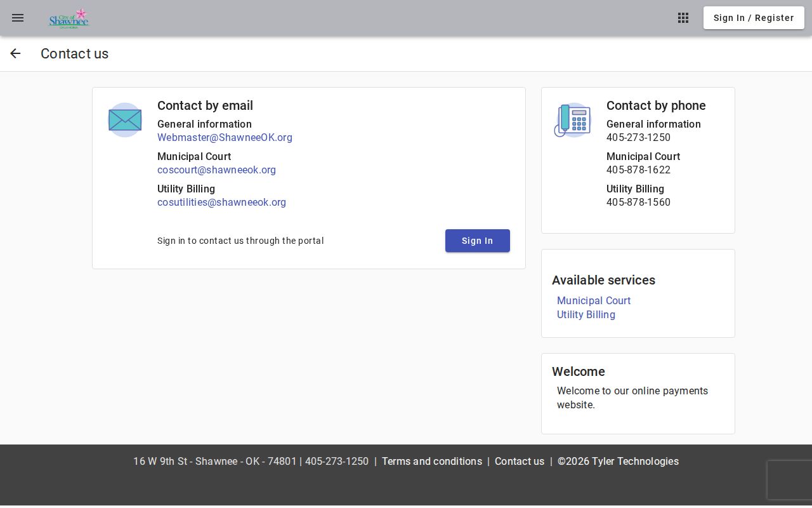This screenshot has width=812, height=508.
Task: Click Contact us link in footer
Action: coord(520,462)
